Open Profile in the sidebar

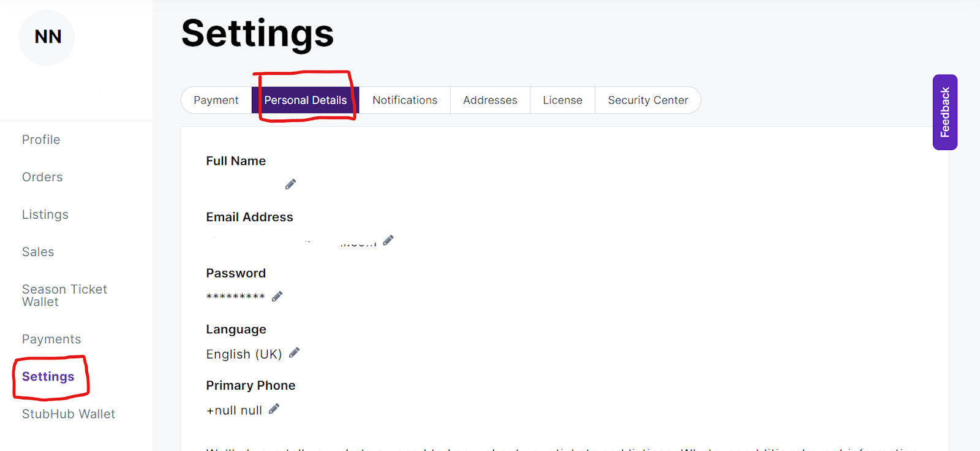pos(41,140)
